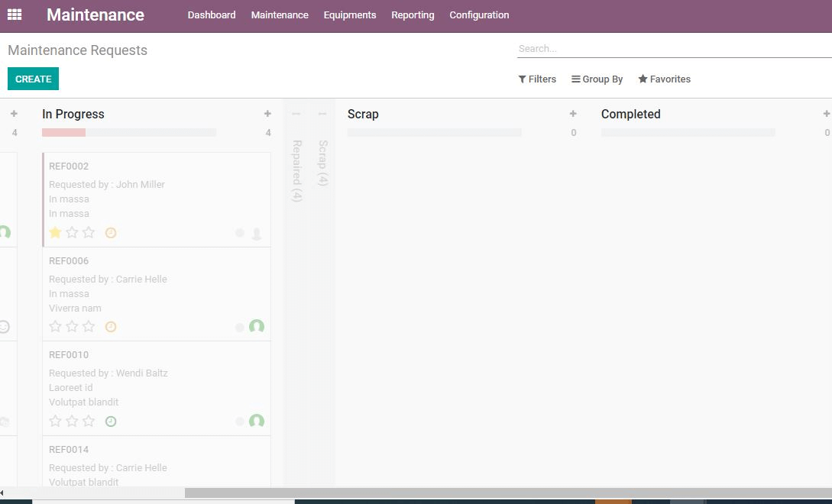Set first priority star on REF0010

click(x=55, y=421)
